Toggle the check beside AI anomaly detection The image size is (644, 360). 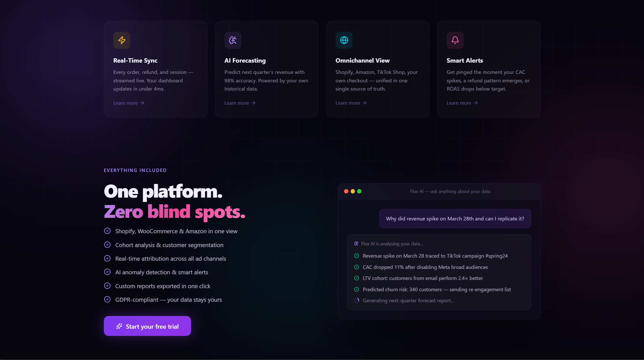coord(107,272)
